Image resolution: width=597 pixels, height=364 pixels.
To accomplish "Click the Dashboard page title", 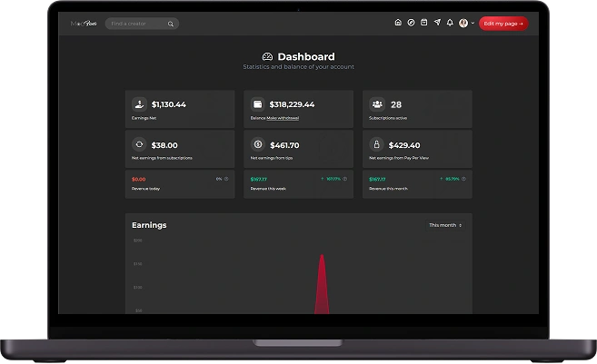I will point(306,56).
